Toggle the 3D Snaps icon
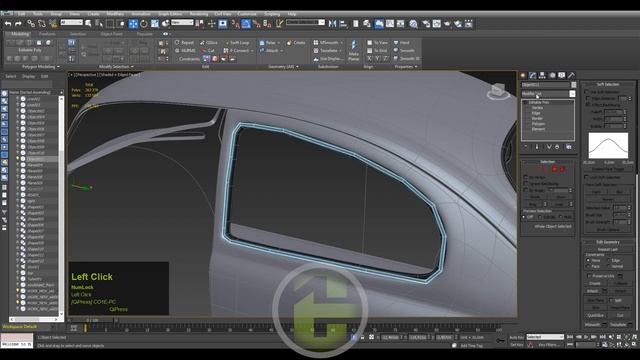The height and width of the screenshot is (360, 640). [x=236, y=24]
